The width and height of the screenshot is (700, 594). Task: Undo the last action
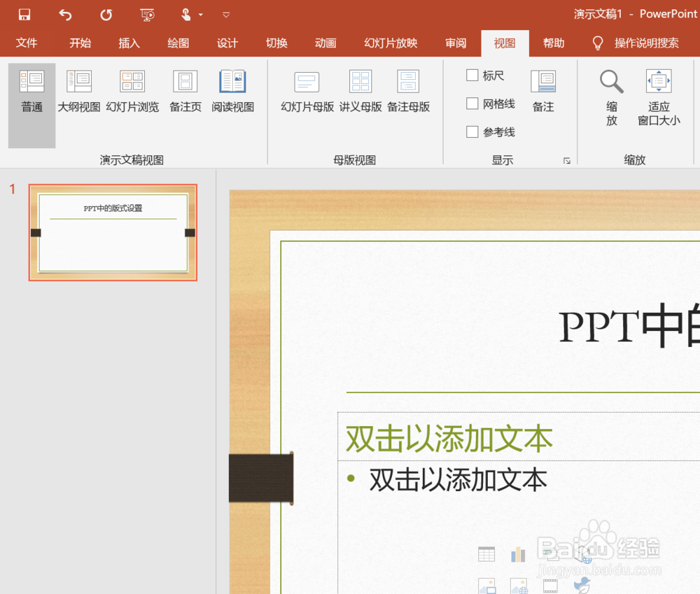pos(65,15)
